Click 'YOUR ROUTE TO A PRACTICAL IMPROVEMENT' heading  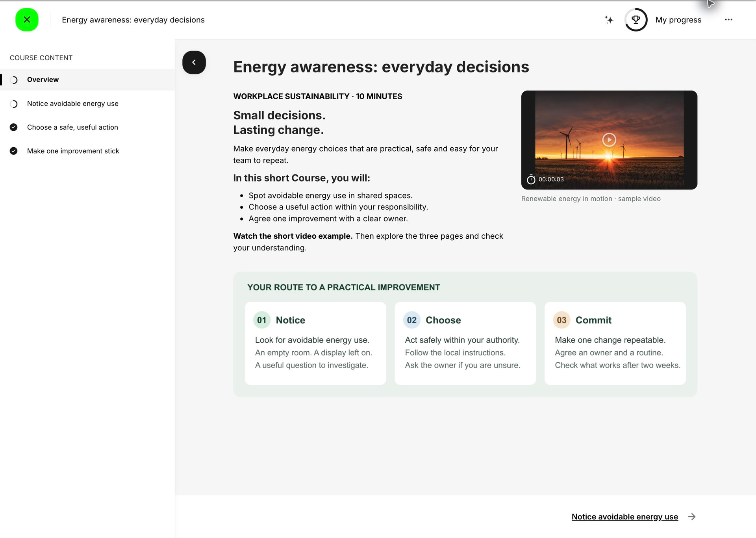[344, 288]
